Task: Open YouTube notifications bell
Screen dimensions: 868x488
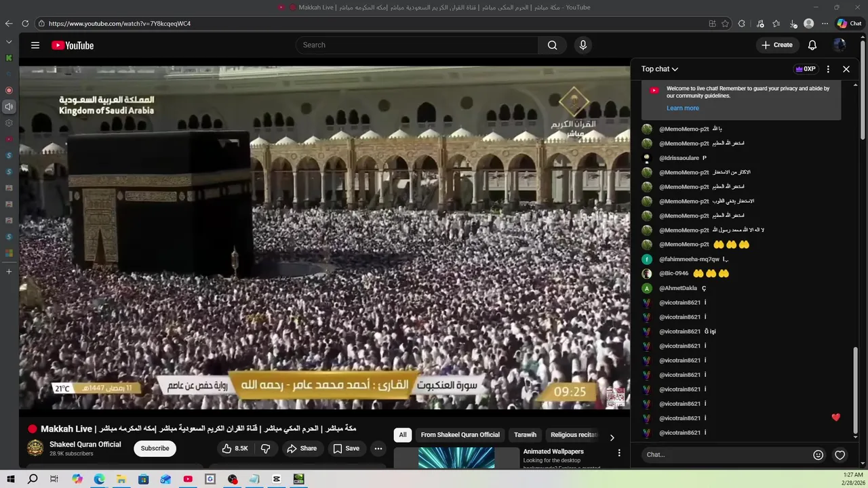Action: point(812,45)
